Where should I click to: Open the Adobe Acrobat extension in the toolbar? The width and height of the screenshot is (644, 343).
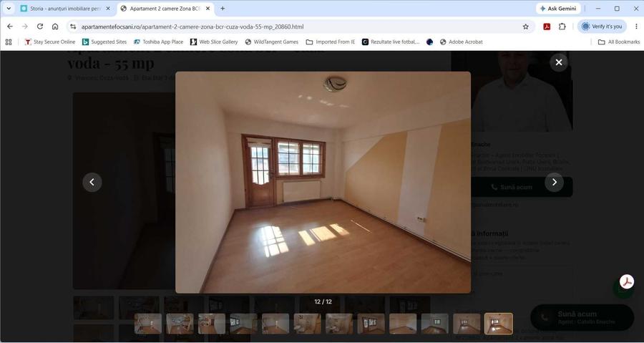click(547, 26)
